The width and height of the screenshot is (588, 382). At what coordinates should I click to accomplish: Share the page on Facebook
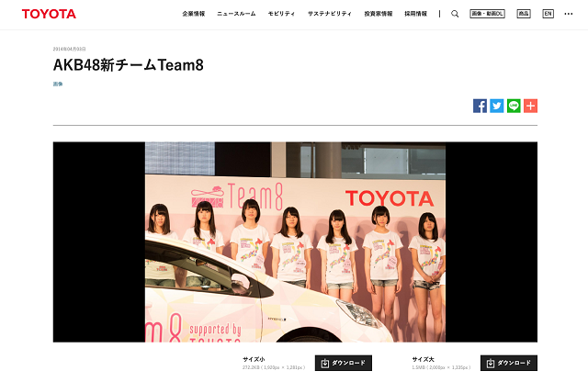[480, 106]
